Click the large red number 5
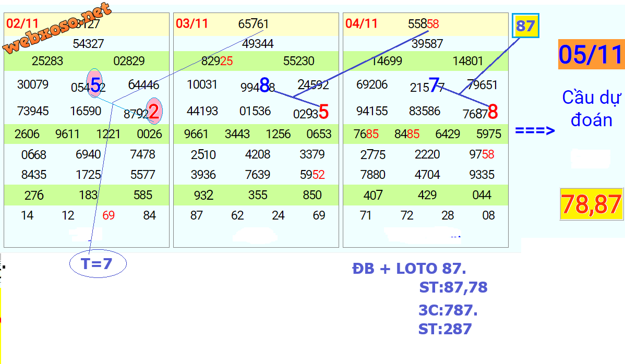This screenshot has width=625, height=364. click(x=323, y=112)
